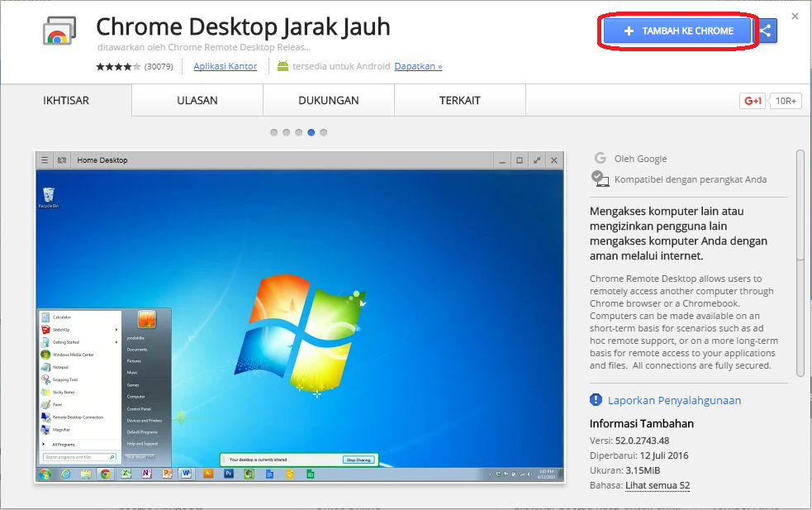Click the Stop Sharing button in the screenshot

pos(359,460)
